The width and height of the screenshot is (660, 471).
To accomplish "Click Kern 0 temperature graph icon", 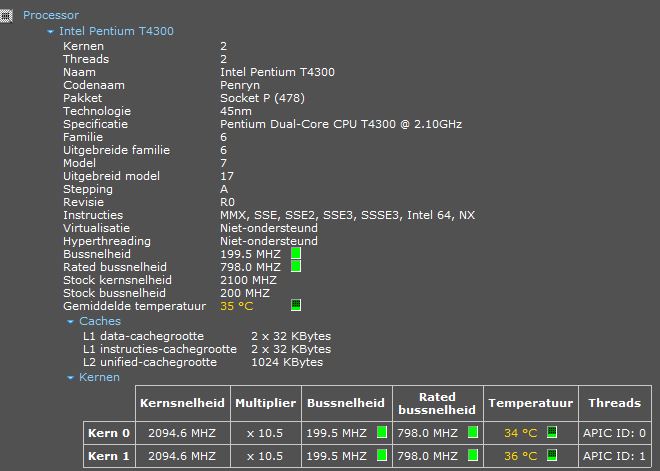I will (x=552, y=432).
